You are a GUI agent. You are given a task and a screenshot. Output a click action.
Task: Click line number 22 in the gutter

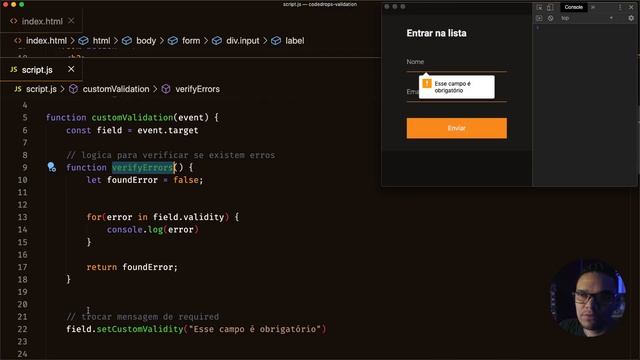tap(22, 329)
